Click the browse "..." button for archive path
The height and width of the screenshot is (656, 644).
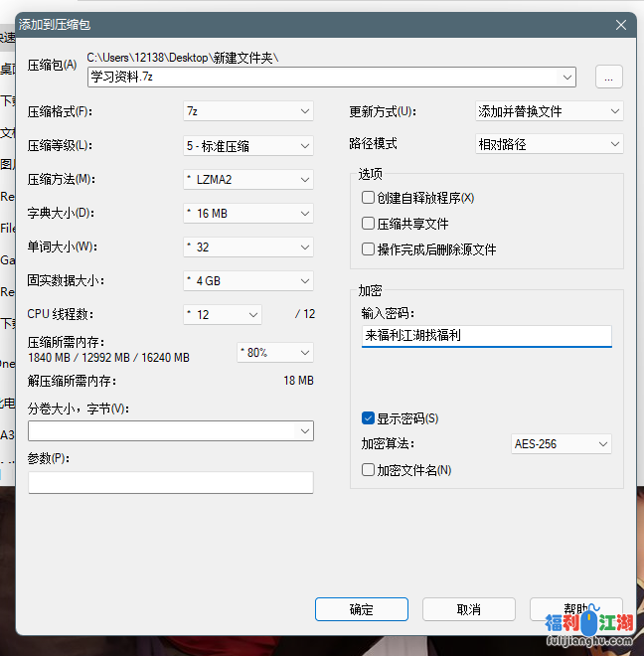[608, 77]
